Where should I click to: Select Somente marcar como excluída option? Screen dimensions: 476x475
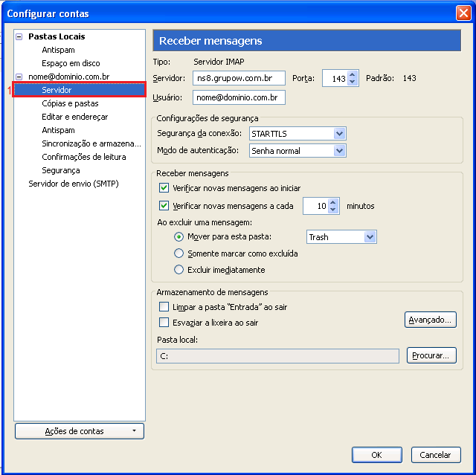click(x=178, y=253)
